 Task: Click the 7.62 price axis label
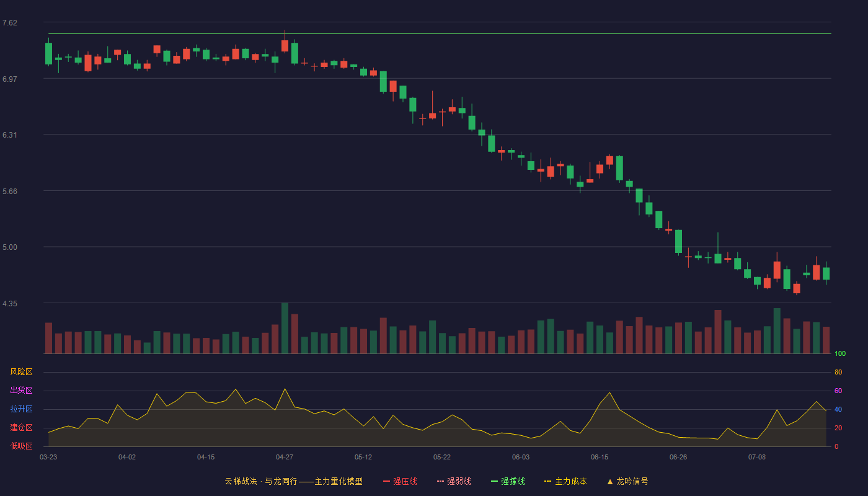pos(9,23)
